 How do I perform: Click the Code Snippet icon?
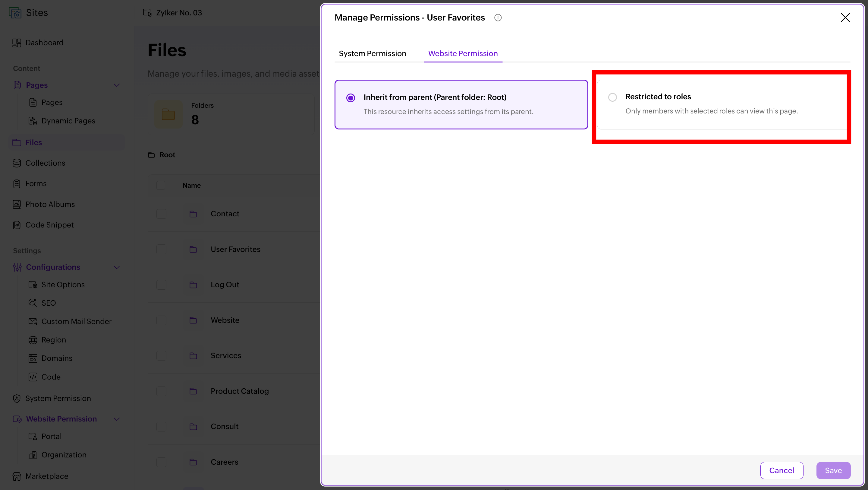[x=17, y=225]
